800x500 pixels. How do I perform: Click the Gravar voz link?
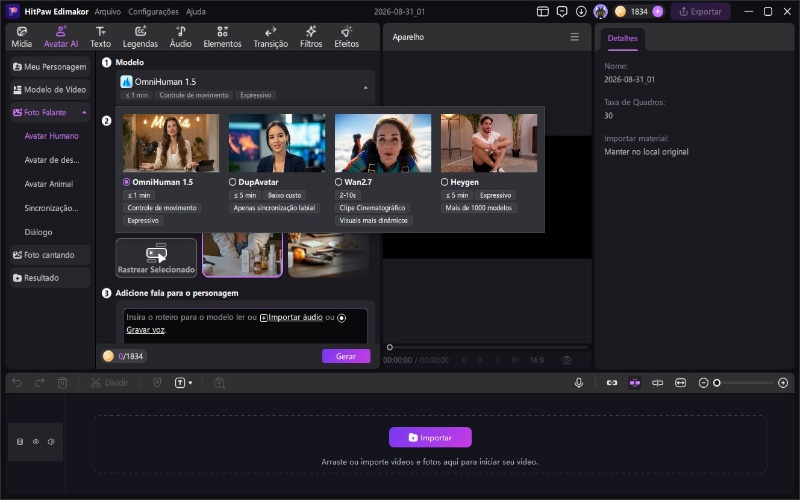[x=145, y=330]
